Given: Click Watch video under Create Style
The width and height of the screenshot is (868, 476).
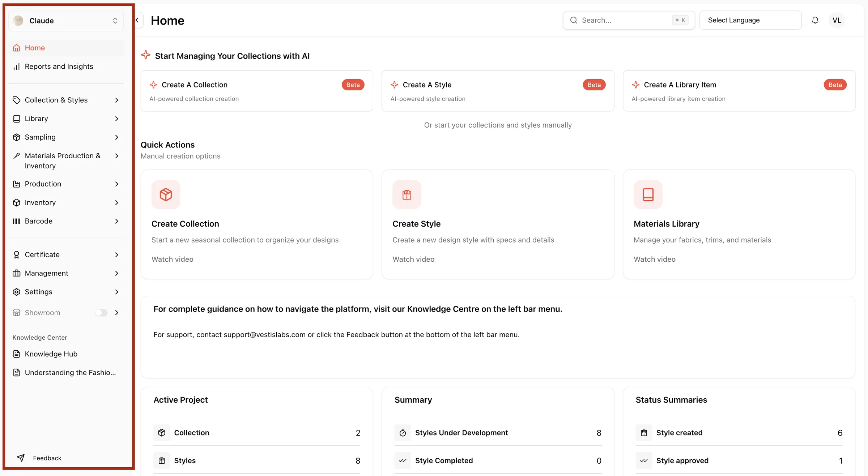Looking at the screenshot, I should point(413,259).
